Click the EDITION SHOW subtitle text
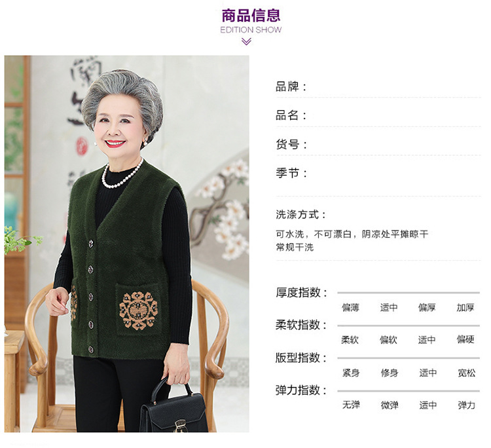The height and width of the screenshot is (448, 491). [x=251, y=30]
